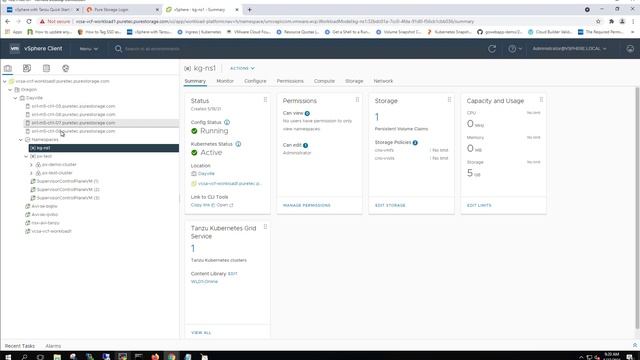Click the Can view info icon
Viewport: 640px width, 360px height.
[x=307, y=113]
